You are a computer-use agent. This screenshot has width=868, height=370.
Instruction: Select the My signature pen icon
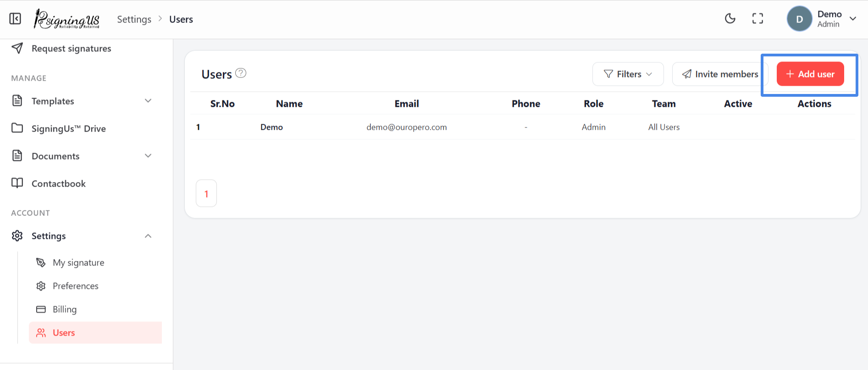pos(41,262)
